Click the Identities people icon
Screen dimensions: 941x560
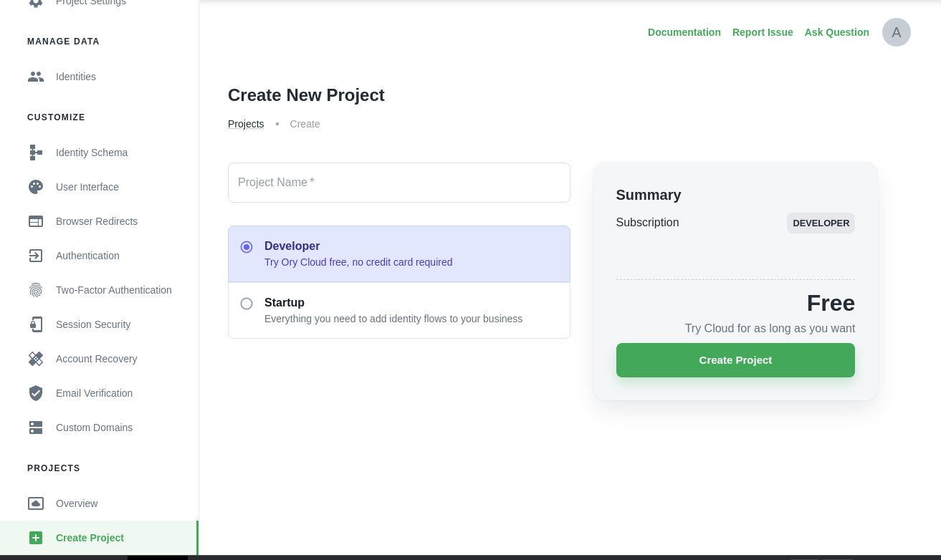pos(36,77)
